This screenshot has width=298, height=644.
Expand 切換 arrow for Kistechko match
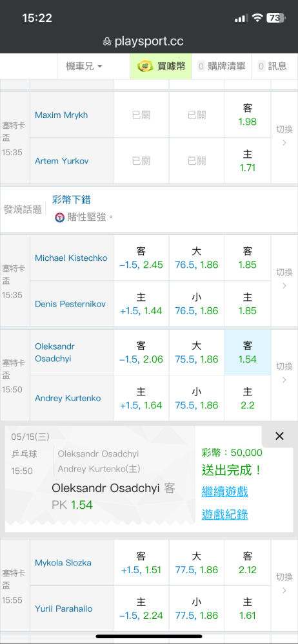tap(284, 281)
